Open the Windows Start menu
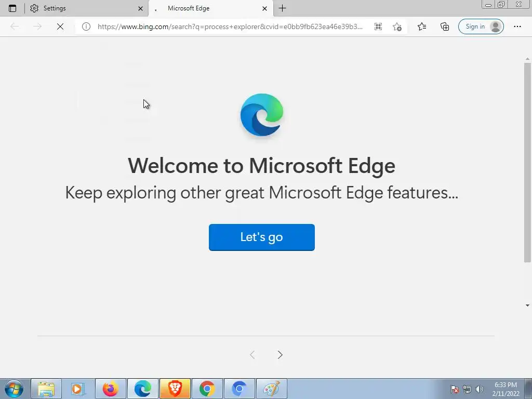Viewport: 532px width, 399px height. pos(14,389)
